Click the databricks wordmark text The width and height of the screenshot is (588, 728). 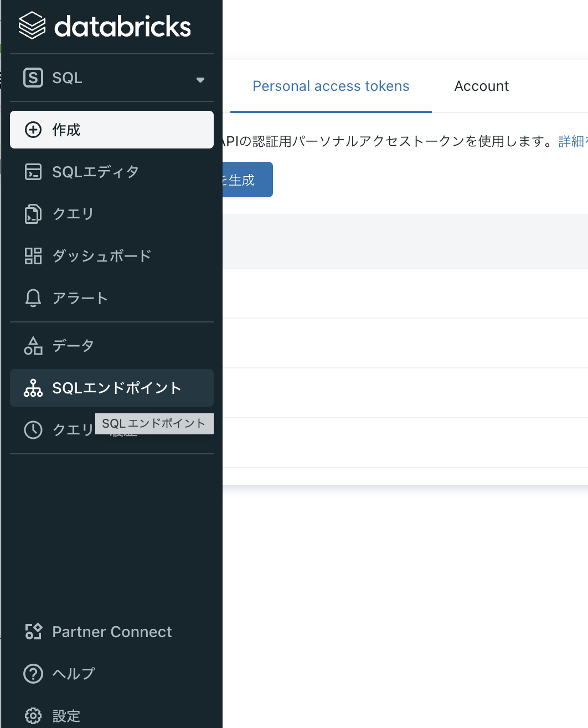tap(122, 27)
